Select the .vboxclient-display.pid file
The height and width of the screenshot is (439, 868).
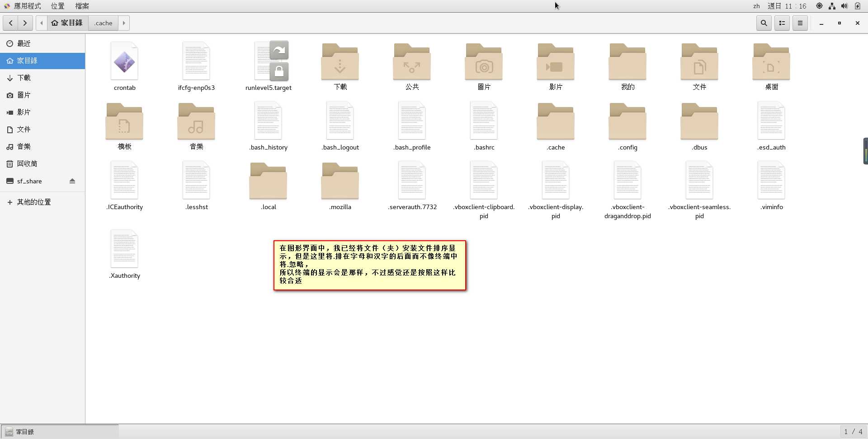556,181
